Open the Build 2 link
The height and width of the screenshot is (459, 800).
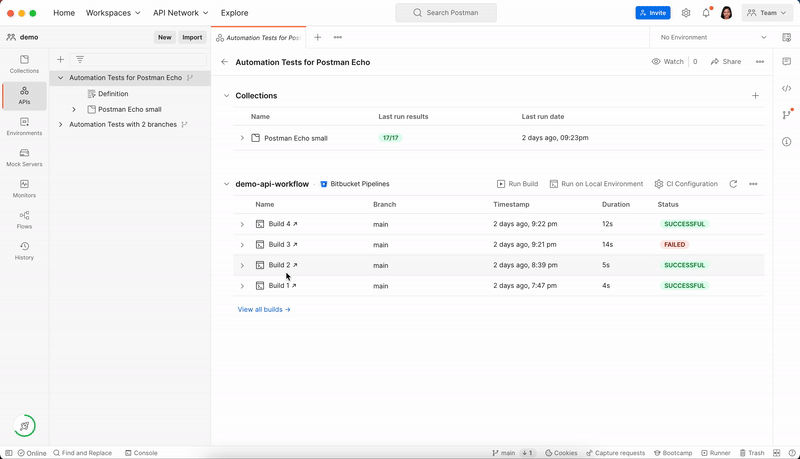[283, 265]
